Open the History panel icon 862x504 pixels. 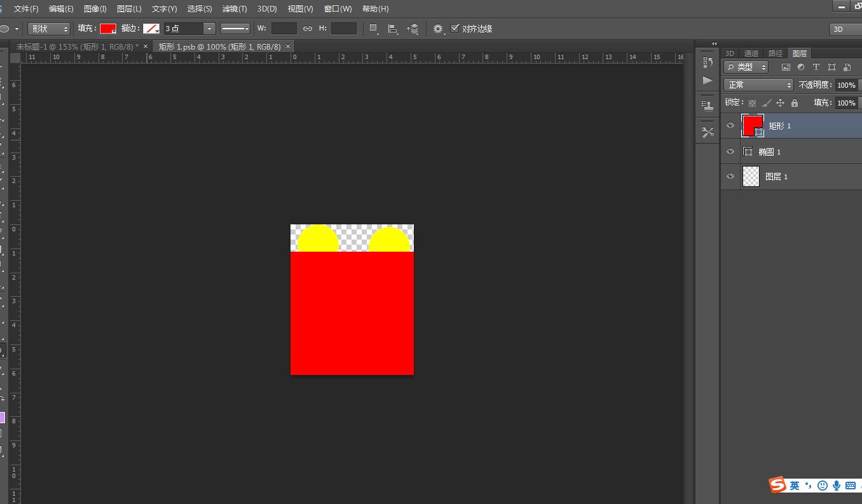[708, 62]
